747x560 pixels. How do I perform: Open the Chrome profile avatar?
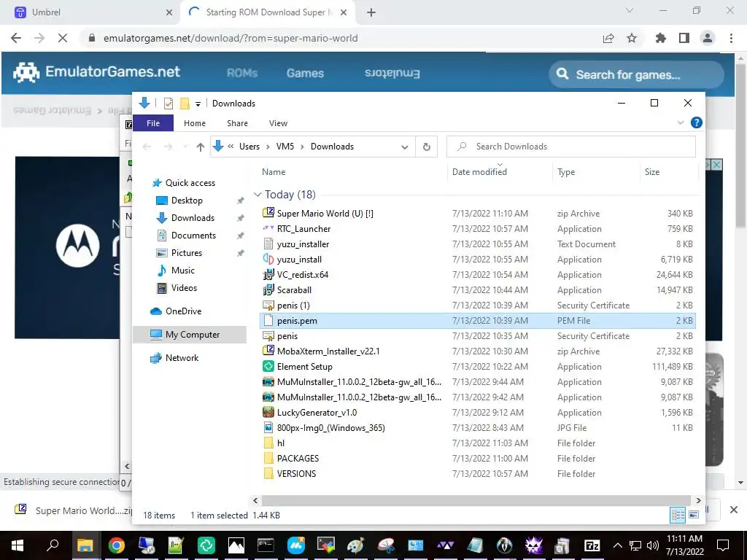708,38
